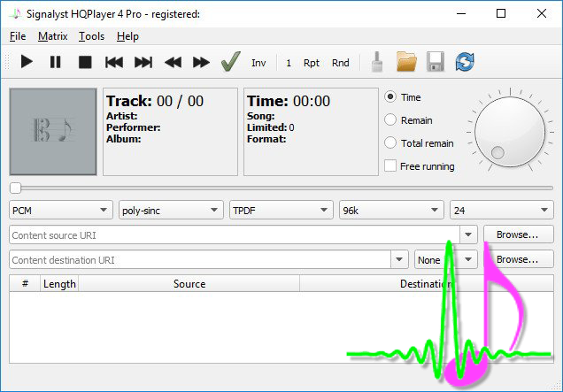The width and height of the screenshot is (563, 392).
Task: Open the Matrix menu
Action: tap(53, 36)
